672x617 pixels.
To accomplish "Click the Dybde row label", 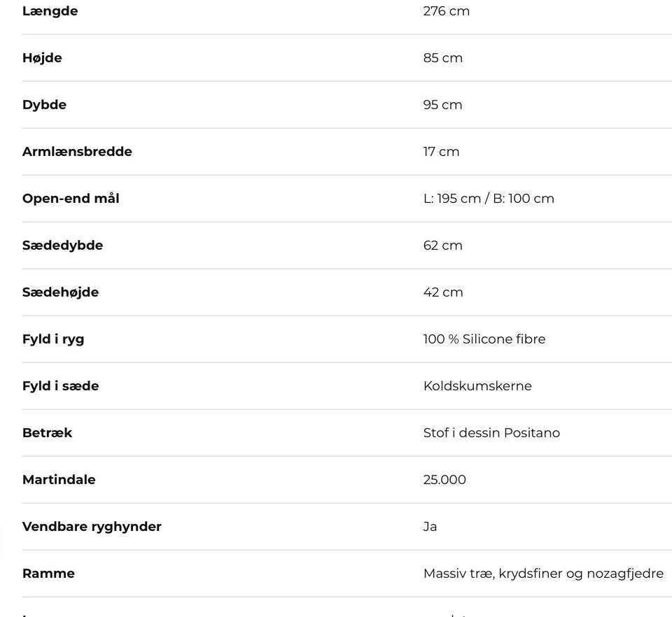I will tap(44, 105).
